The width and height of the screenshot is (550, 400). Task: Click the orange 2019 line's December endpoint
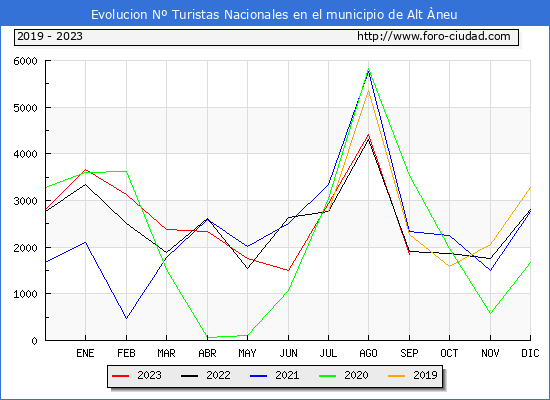tap(530, 188)
